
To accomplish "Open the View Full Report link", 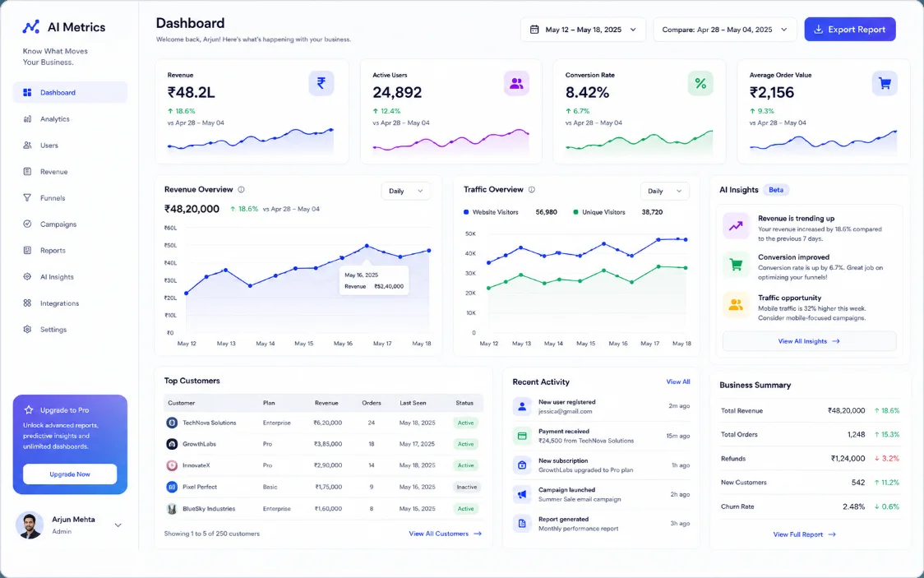I will (x=804, y=534).
